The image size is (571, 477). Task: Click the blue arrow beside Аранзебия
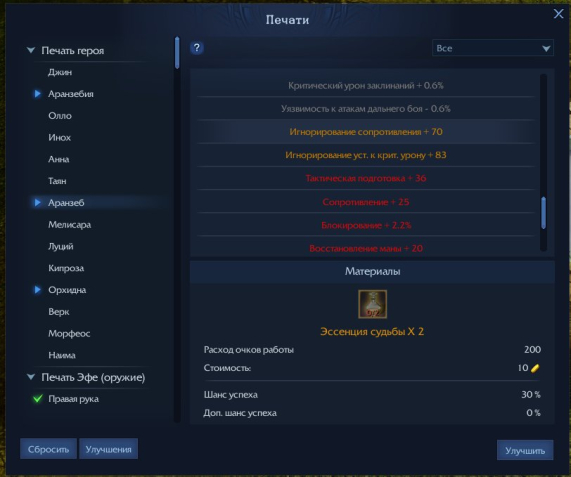(x=37, y=94)
